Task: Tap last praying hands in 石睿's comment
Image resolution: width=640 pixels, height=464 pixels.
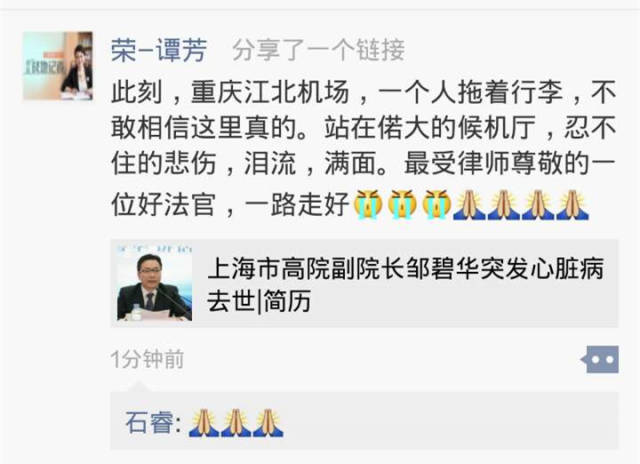Action: click(268, 423)
